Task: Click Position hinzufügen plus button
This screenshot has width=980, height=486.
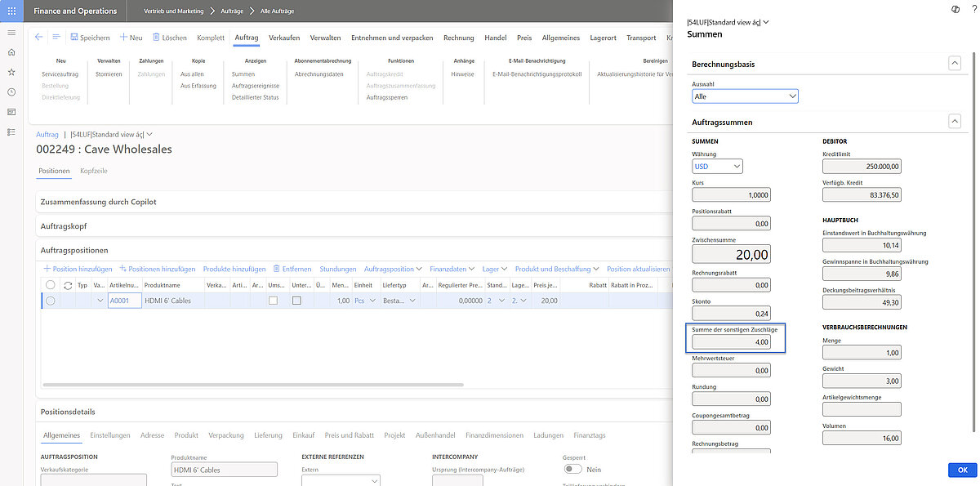Action: click(x=78, y=269)
